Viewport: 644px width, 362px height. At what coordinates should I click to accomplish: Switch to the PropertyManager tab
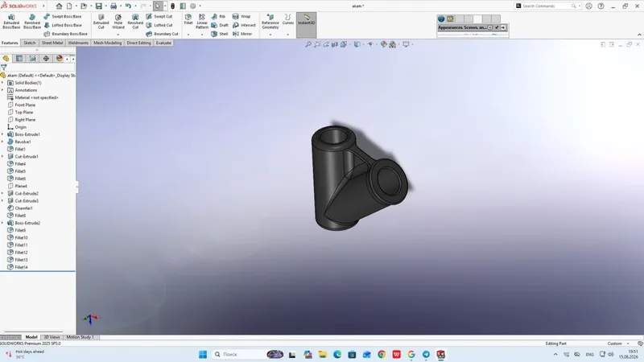19,58
